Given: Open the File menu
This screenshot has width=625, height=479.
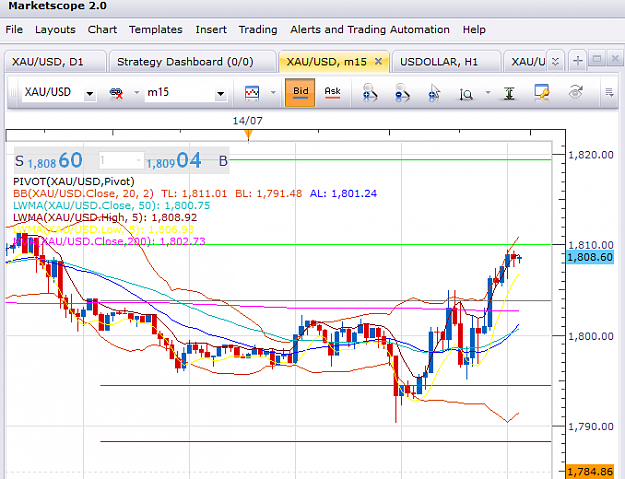Looking at the screenshot, I should point(14,29).
